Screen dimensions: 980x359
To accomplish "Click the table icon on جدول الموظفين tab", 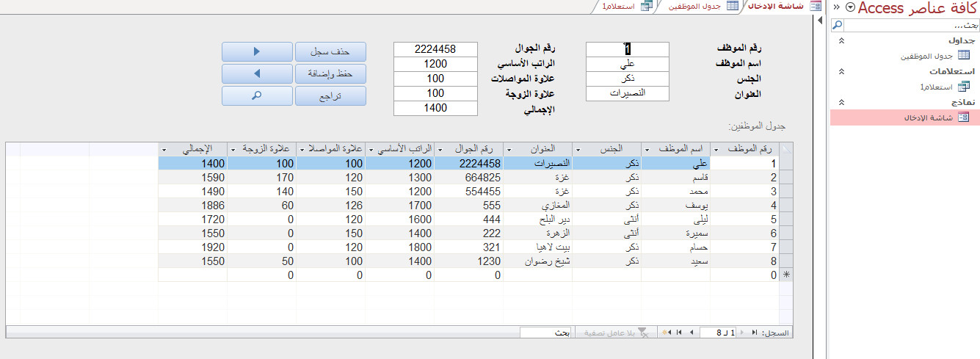I will [x=733, y=6].
